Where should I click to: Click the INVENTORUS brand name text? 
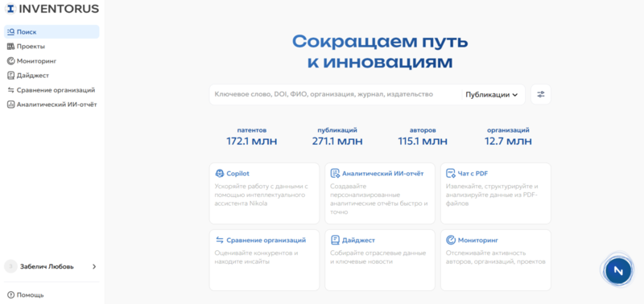click(59, 9)
